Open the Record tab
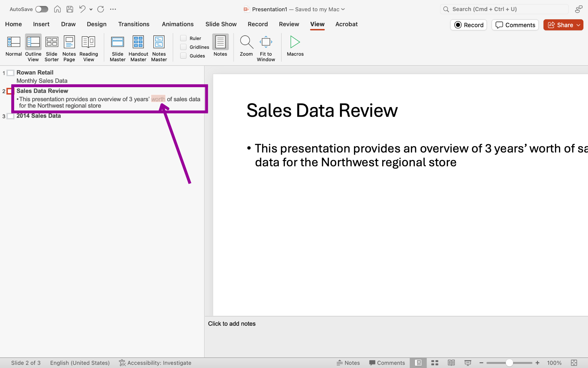The image size is (588, 368). point(258,24)
